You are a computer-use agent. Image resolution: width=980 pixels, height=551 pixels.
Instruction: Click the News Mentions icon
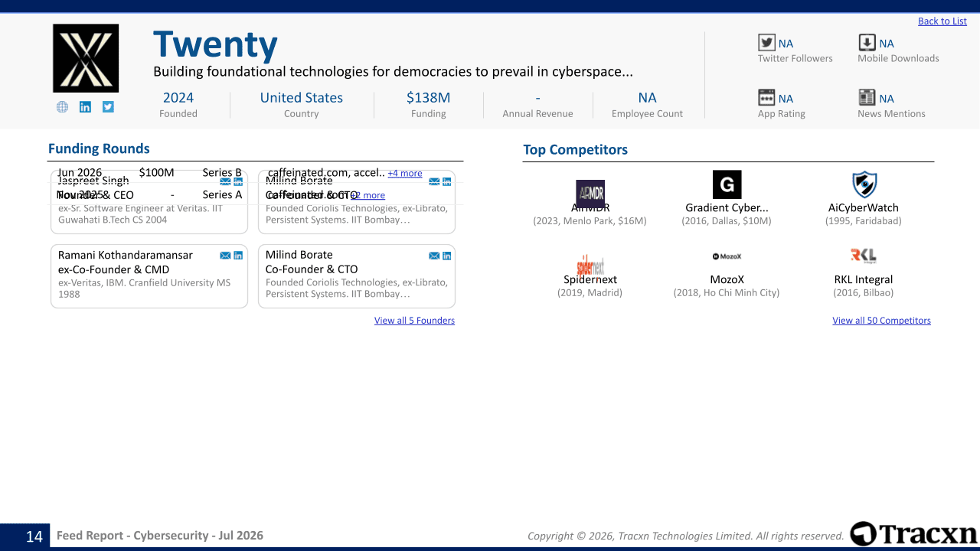point(867,97)
